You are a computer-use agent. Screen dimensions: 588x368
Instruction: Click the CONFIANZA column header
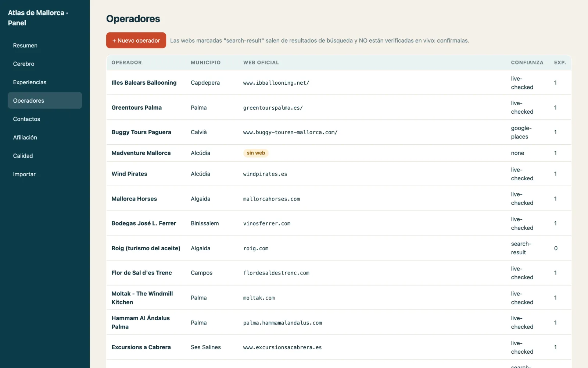click(x=527, y=63)
